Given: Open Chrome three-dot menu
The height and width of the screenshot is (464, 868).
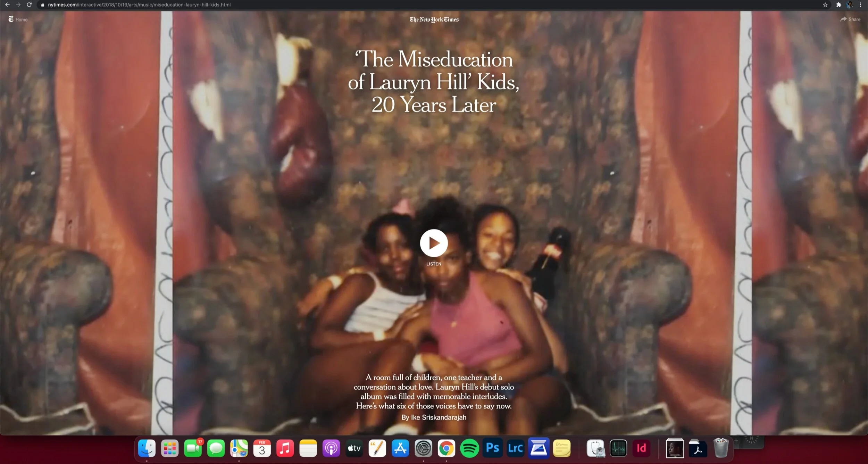Looking at the screenshot, I should click(860, 5).
